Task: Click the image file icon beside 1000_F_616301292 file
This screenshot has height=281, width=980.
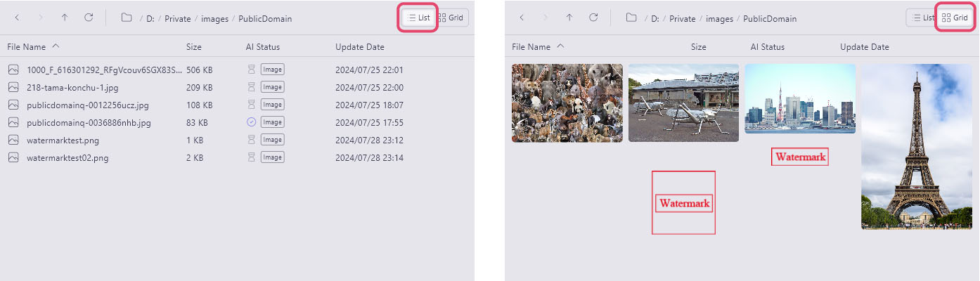Action: coord(13,70)
